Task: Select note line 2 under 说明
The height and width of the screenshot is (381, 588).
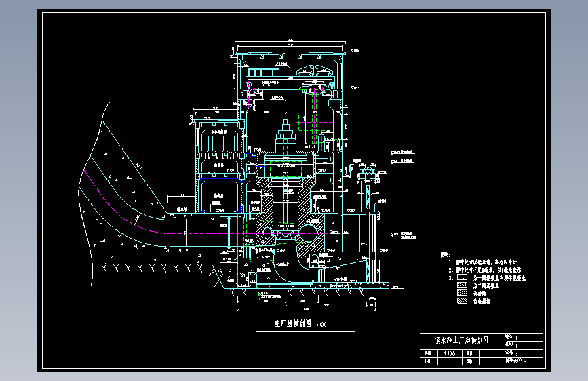Action: pyautogui.click(x=484, y=270)
